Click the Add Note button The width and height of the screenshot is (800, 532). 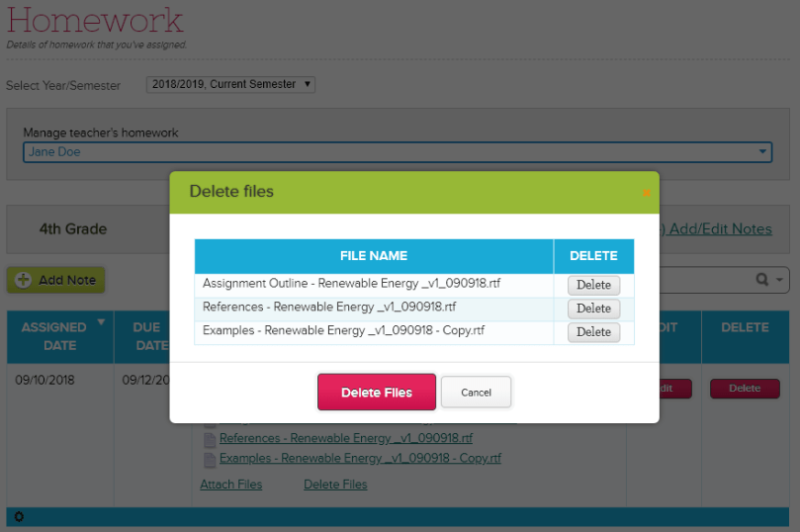pos(55,280)
